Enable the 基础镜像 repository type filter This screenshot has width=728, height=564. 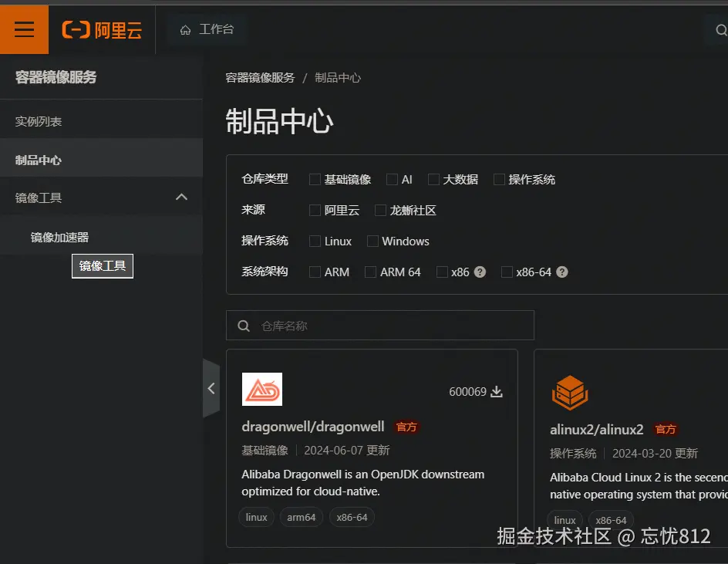(315, 179)
